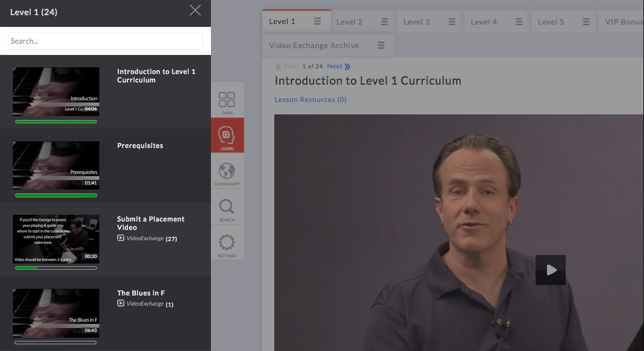
Task: Switch to the VIP Bonus tab
Action: (623, 22)
